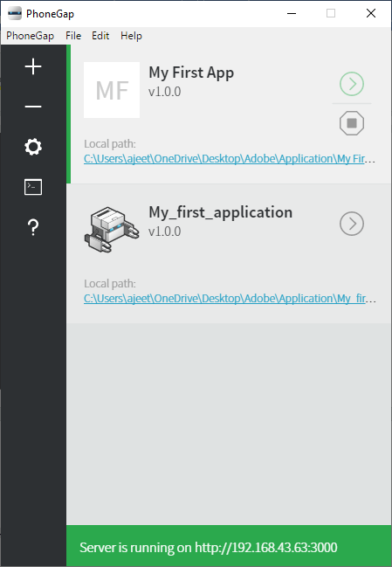This screenshot has width=392, height=567.
Task: Click the server address in green status bar
Action: (x=266, y=548)
